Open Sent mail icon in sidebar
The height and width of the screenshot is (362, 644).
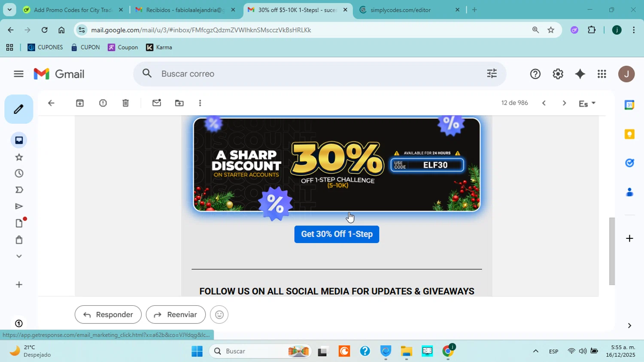[19, 207]
